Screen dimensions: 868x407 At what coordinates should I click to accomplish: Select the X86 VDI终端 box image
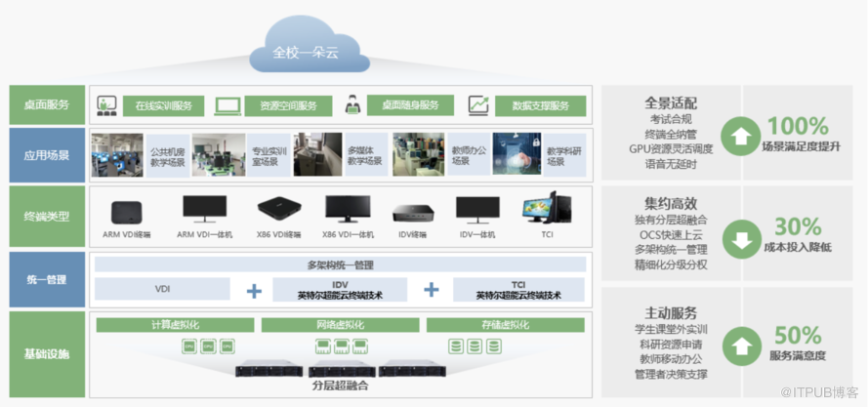pyautogui.click(x=279, y=211)
